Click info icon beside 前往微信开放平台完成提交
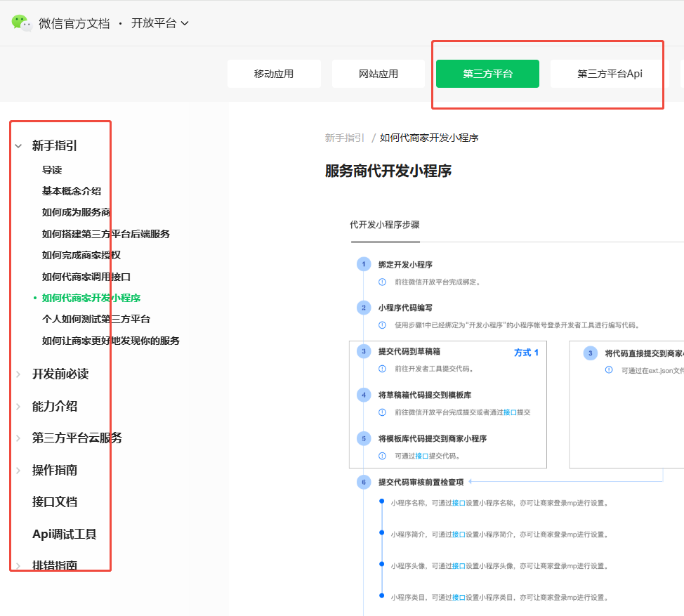The width and height of the screenshot is (684, 616). [382, 412]
